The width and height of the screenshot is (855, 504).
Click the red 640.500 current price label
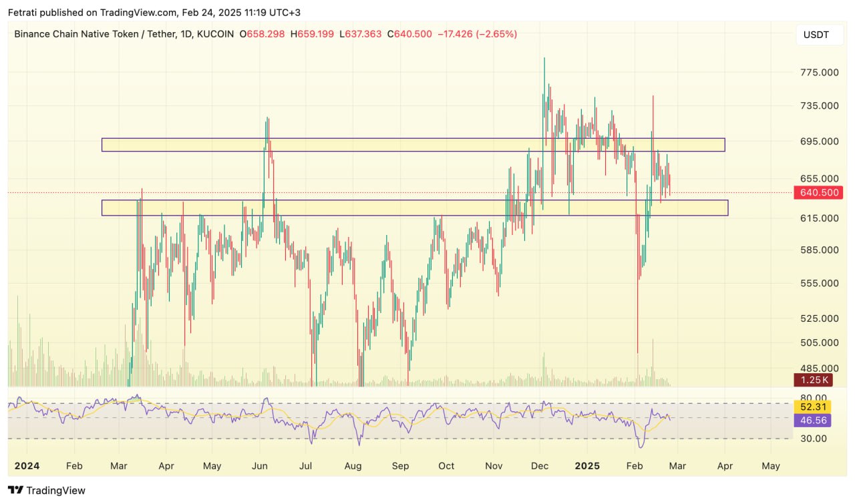(819, 193)
